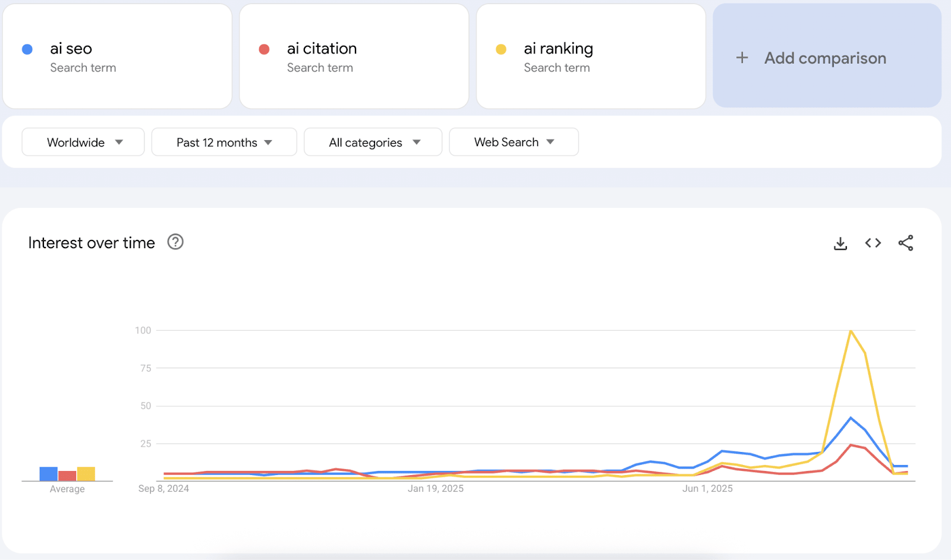The image size is (951, 560).
Task: Click the yellow dot beside ai ranking
Action: click(x=501, y=49)
